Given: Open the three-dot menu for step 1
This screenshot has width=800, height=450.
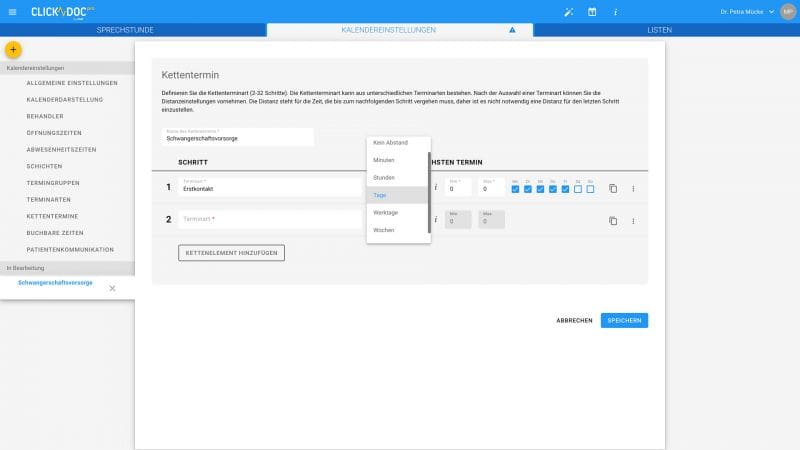Looking at the screenshot, I should (632, 188).
